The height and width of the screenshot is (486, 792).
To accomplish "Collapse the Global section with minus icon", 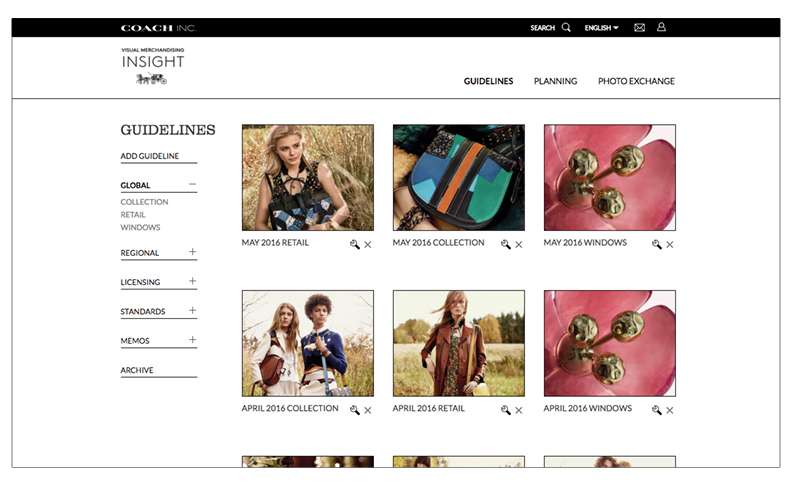I will tap(192, 184).
